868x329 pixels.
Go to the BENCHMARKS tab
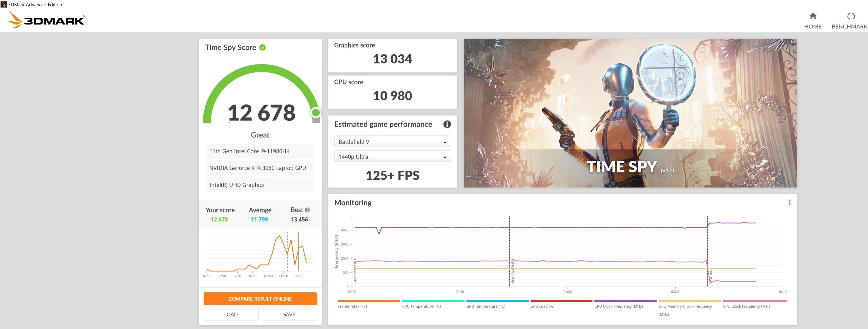click(x=849, y=21)
